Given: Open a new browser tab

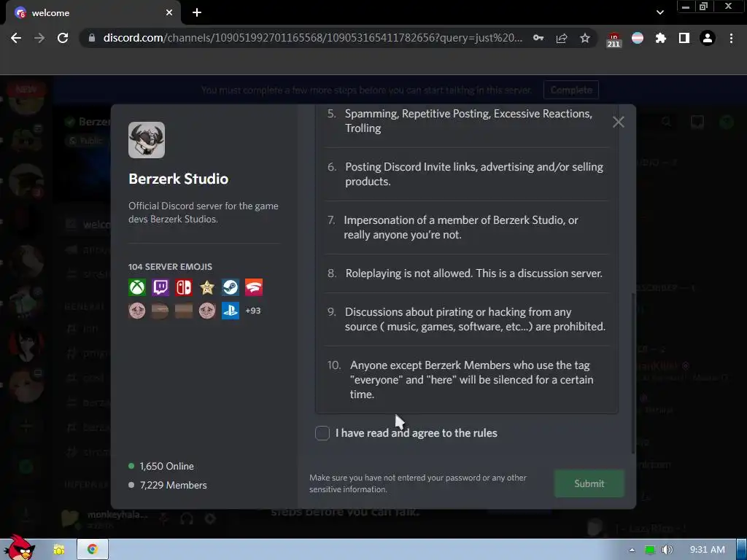Looking at the screenshot, I should point(197,12).
